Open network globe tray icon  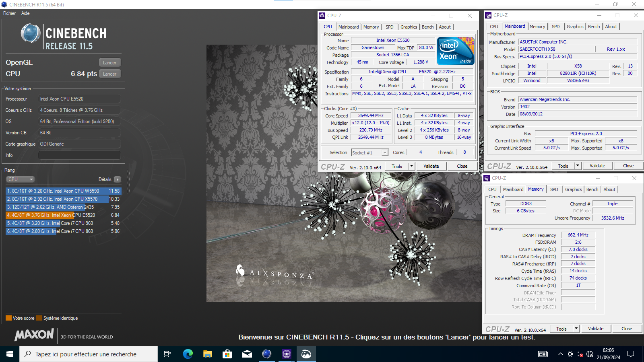[590, 354]
